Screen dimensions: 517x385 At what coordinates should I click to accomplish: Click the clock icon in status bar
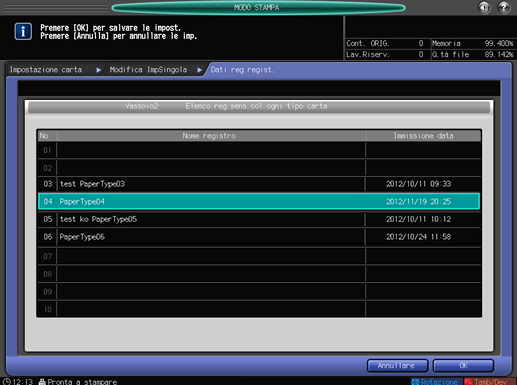click(x=6, y=381)
